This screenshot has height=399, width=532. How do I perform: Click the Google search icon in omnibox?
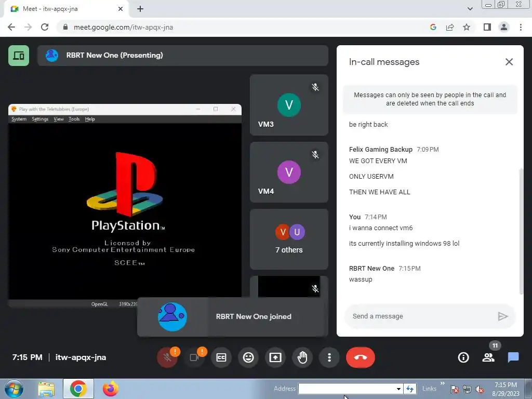click(433, 27)
